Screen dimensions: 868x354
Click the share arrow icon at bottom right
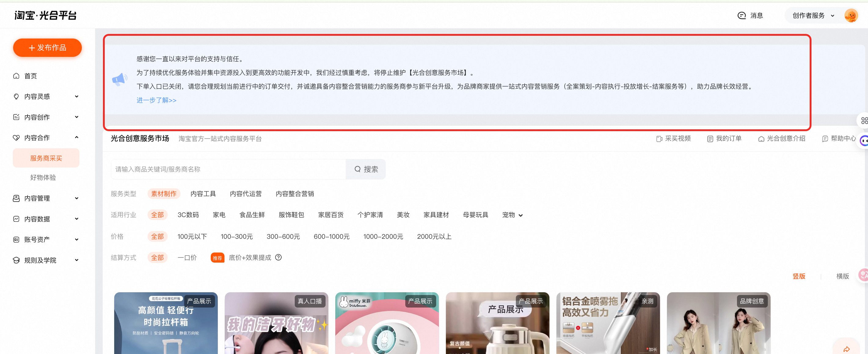[x=846, y=349]
